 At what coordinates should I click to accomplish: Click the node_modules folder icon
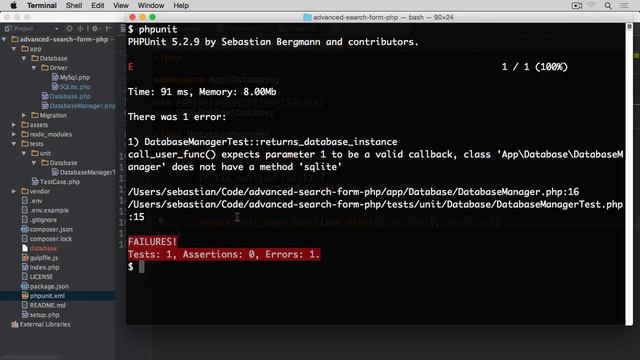(x=25, y=134)
